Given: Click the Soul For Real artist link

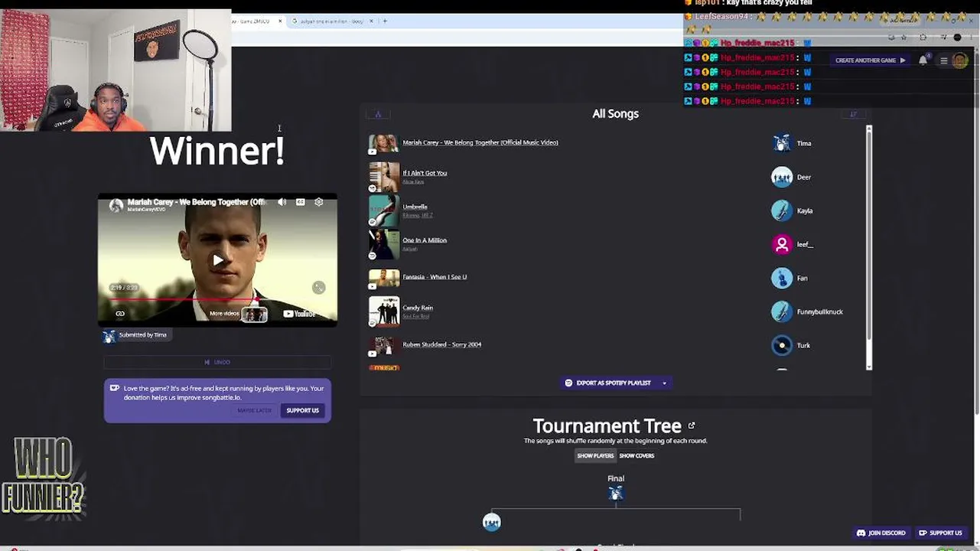Looking at the screenshot, I should coord(416,316).
